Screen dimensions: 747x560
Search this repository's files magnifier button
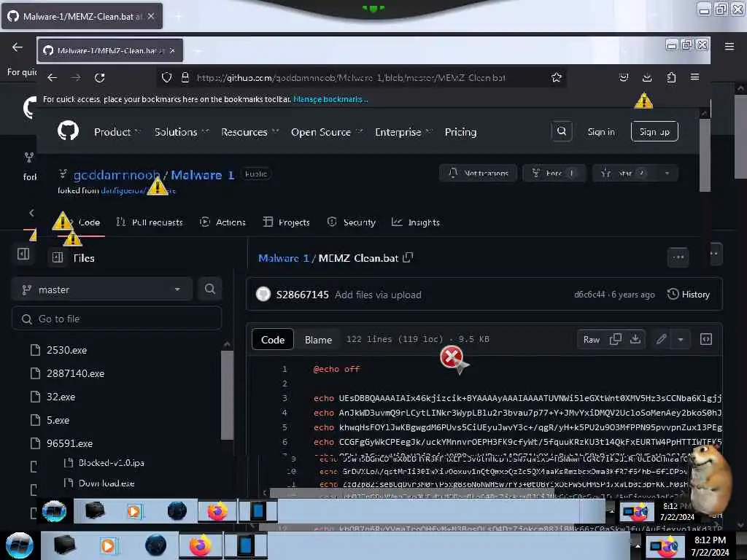(x=209, y=289)
